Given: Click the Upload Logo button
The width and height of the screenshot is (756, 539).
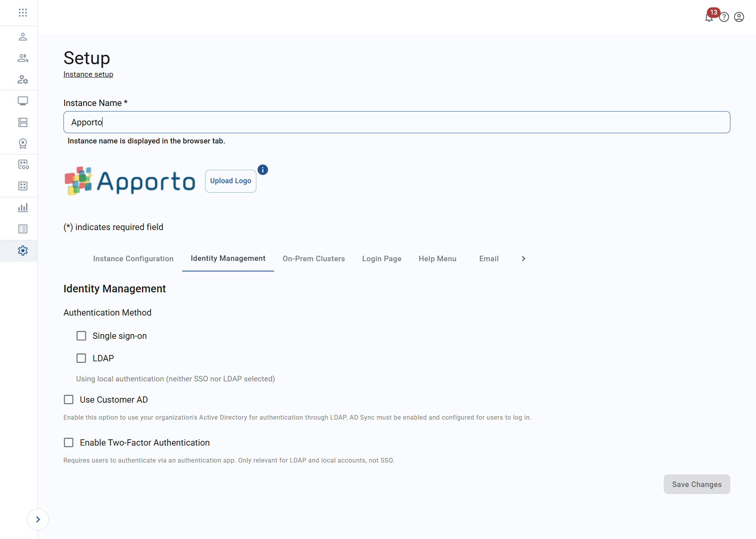Looking at the screenshot, I should pyautogui.click(x=230, y=181).
